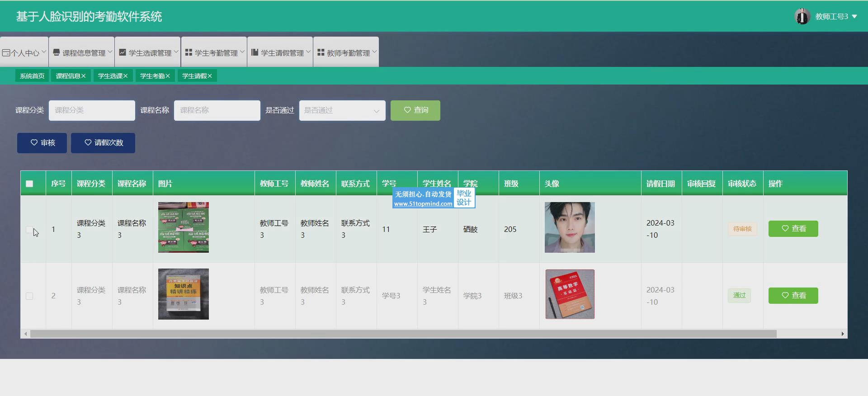Click the scrollbar left arrow
Viewport: 868px width, 396px height.
(25, 334)
